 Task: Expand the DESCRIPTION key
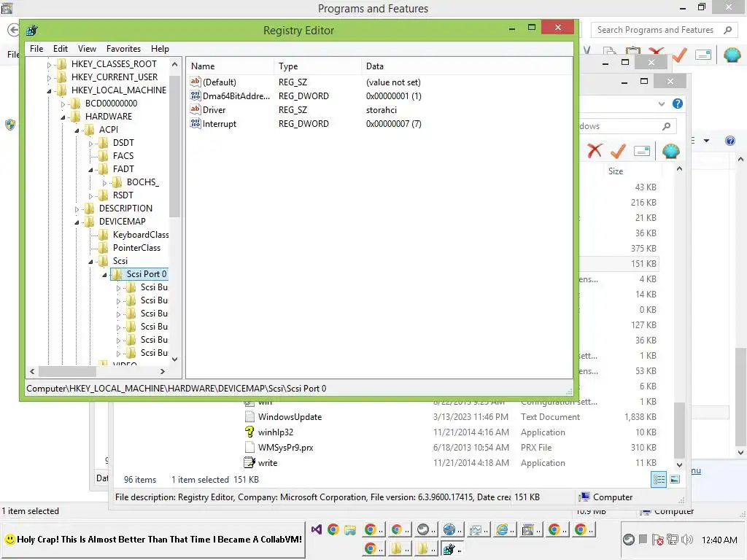click(x=77, y=209)
